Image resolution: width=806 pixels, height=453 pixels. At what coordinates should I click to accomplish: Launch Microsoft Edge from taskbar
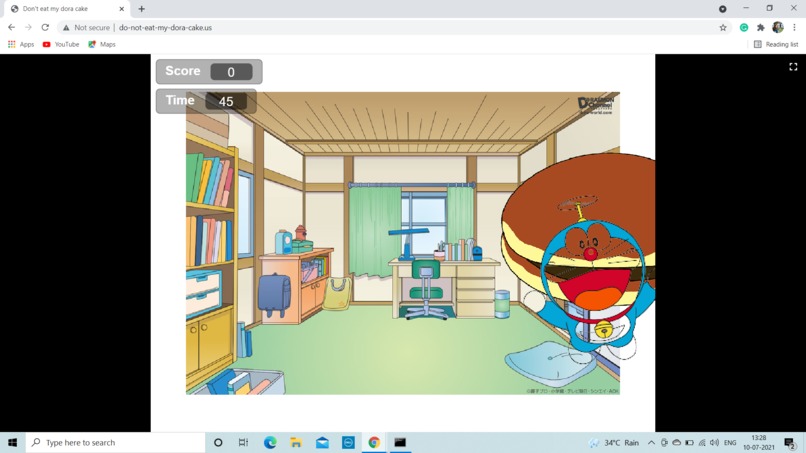(270, 442)
